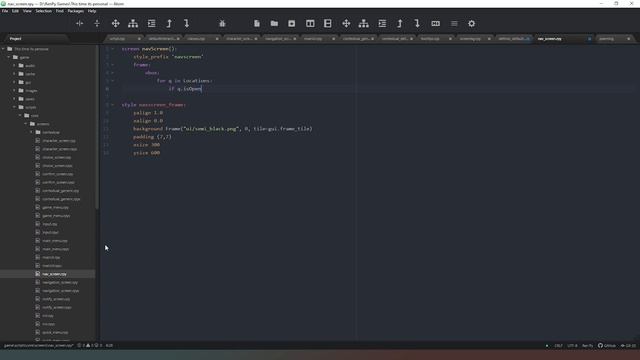Click the keyboard-shaped toolbar icon
This screenshot has height=360, width=640.
436,24
